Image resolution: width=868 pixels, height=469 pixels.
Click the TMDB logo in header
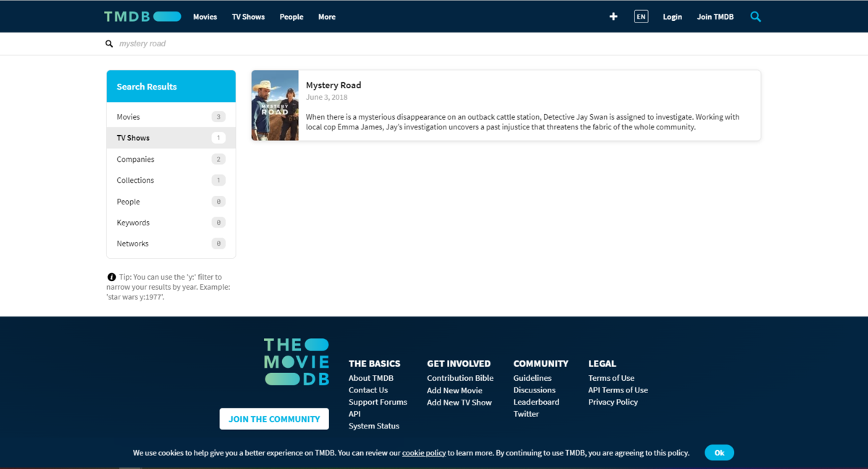[142, 17]
